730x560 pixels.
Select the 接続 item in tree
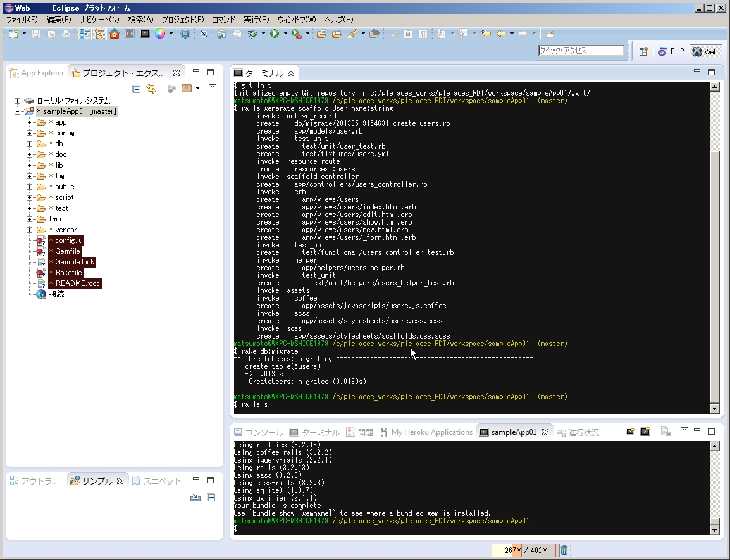click(x=56, y=294)
